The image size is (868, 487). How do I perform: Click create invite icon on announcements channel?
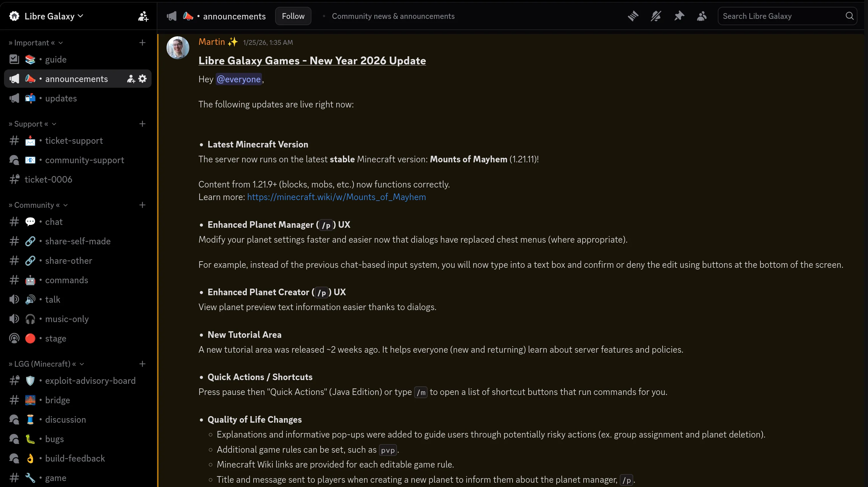point(131,79)
